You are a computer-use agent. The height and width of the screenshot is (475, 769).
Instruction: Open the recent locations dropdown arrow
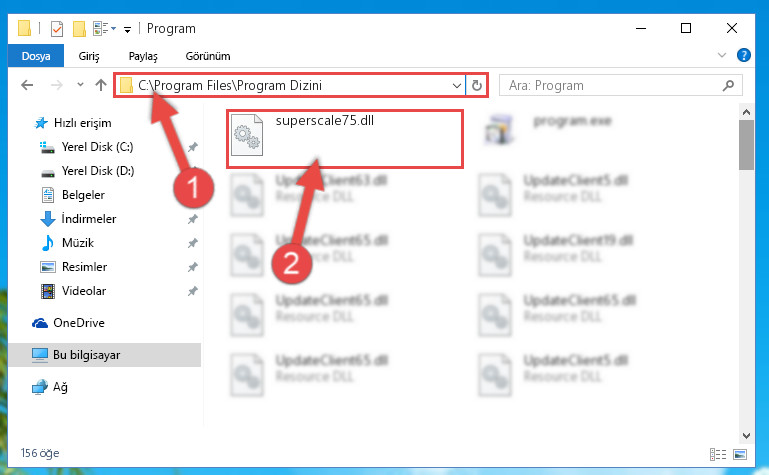[x=80, y=85]
